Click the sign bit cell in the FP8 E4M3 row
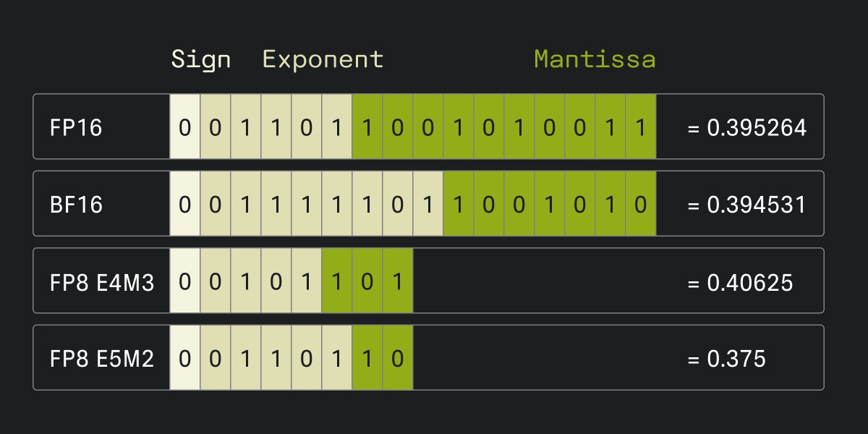Viewport: 868px width, 434px height. click(x=184, y=281)
